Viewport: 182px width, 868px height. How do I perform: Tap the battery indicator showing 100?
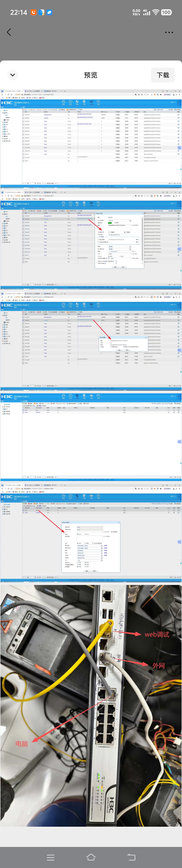click(166, 12)
